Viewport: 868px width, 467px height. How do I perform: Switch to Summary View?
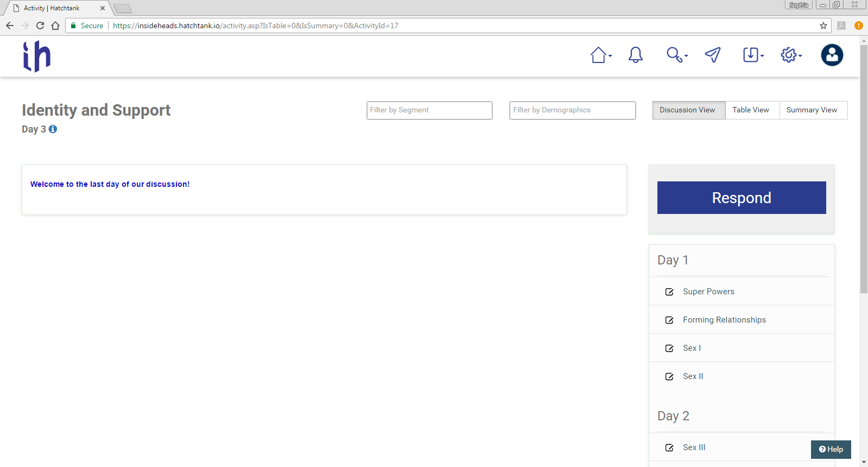pos(813,110)
